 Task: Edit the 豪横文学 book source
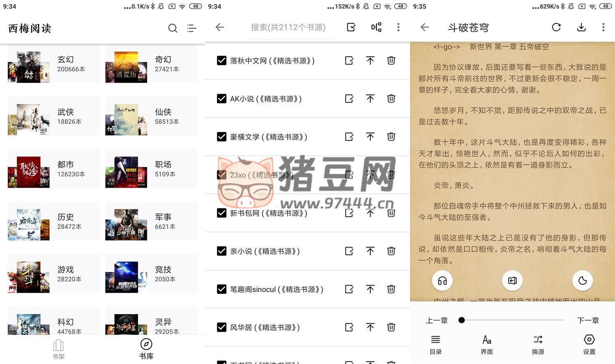click(x=349, y=137)
